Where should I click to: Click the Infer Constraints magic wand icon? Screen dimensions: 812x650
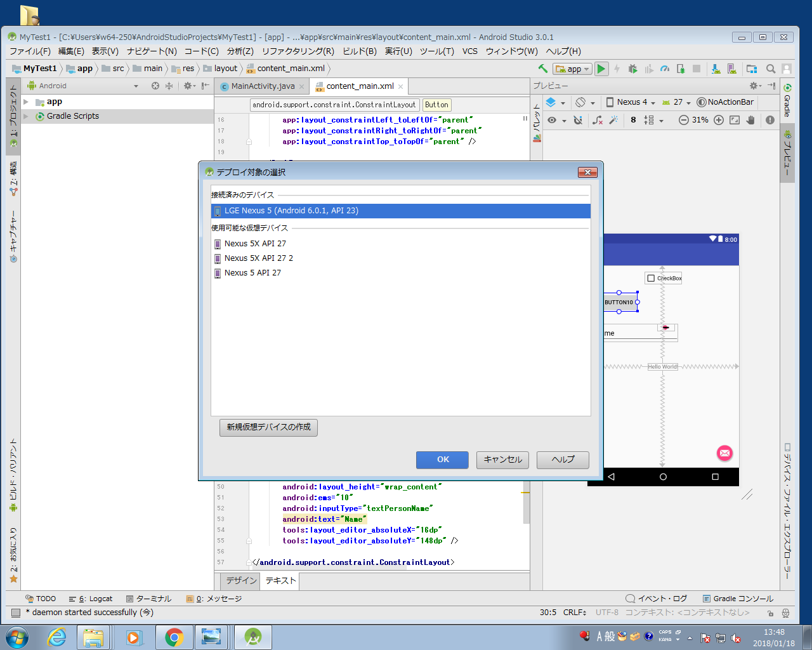(613, 120)
